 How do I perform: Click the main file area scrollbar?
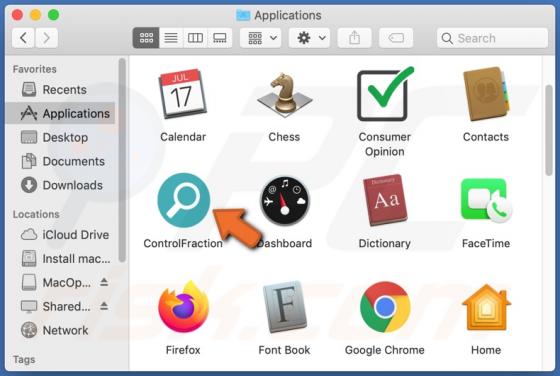coord(549,130)
